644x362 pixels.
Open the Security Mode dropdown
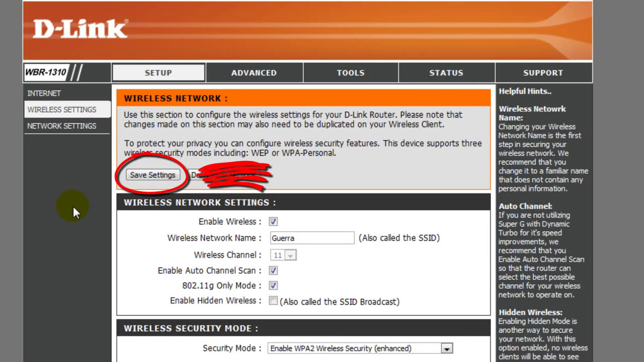360,348
